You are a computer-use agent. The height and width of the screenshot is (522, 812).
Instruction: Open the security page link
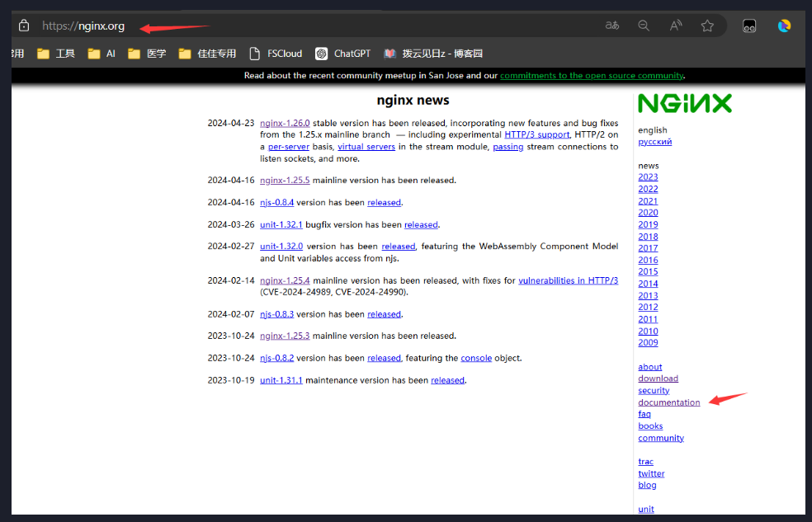pyautogui.click(x=654, y=391)
